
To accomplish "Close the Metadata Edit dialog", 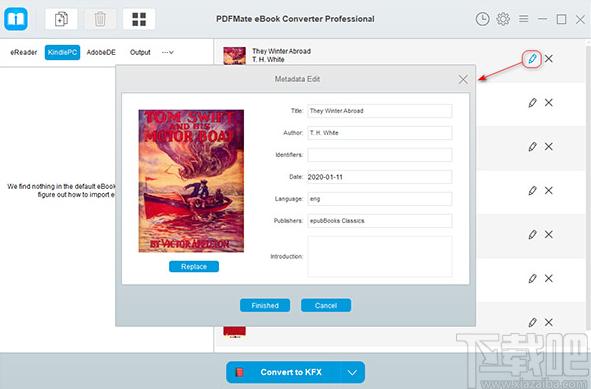I will pyautogui.click(x=463, y=79).
